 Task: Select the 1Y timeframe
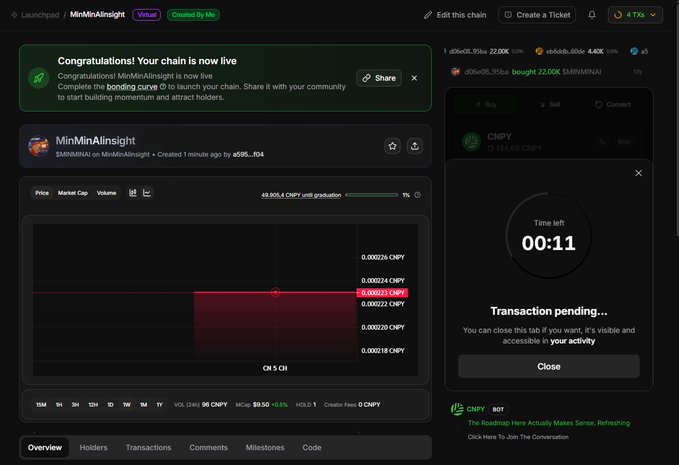tap(159, 405)
